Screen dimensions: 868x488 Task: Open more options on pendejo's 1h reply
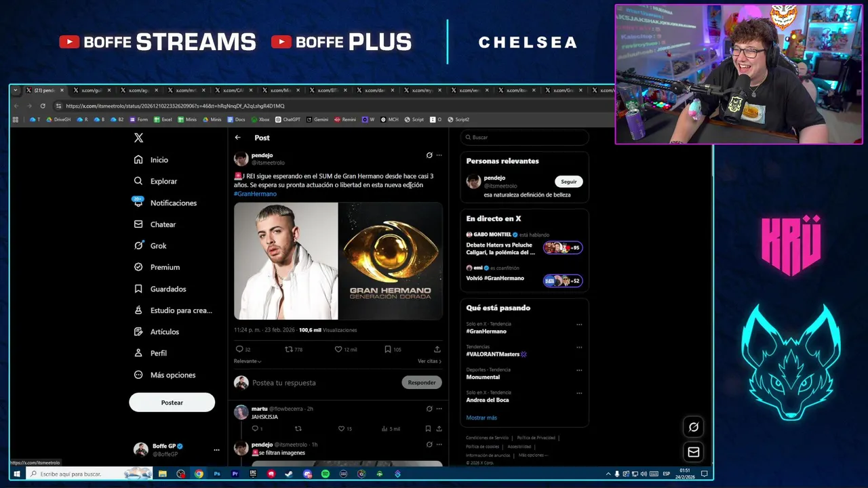[439, 445]
